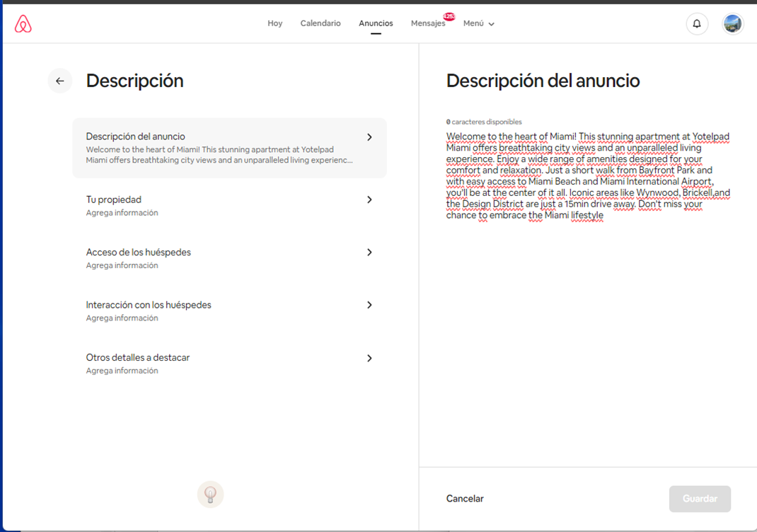
Task: Click the red Mensajes notification badge
Action: tap(449, 16)
